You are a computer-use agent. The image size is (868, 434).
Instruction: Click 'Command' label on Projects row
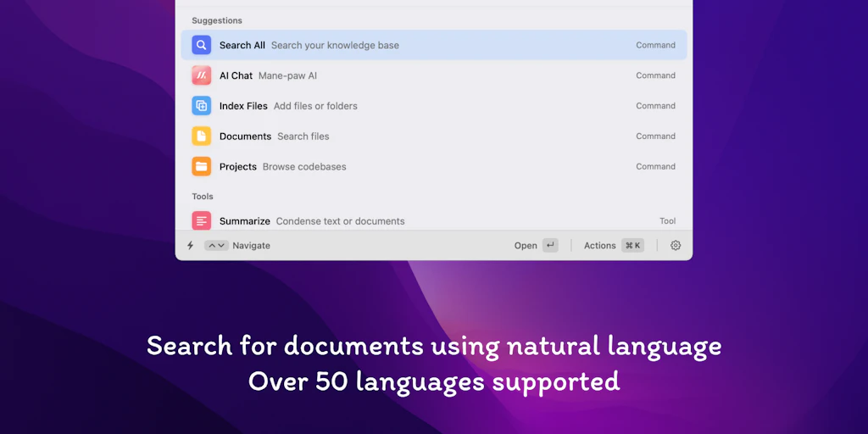(x=655, y=167)
